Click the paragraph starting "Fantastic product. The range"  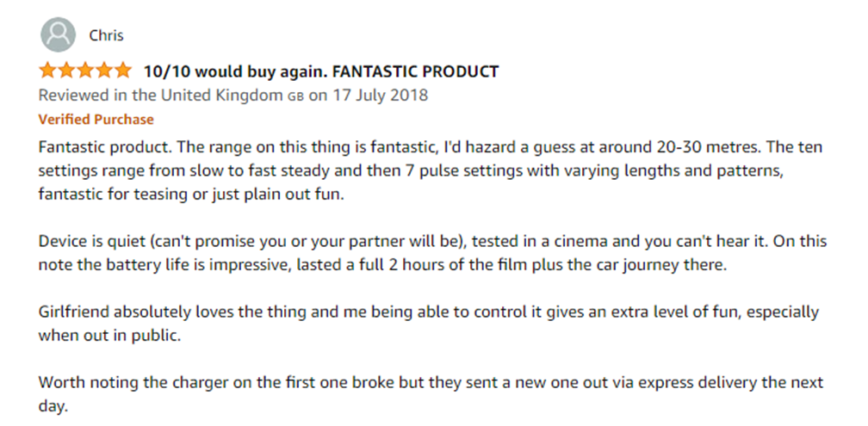pyautogui.click(x=431, y=171)
